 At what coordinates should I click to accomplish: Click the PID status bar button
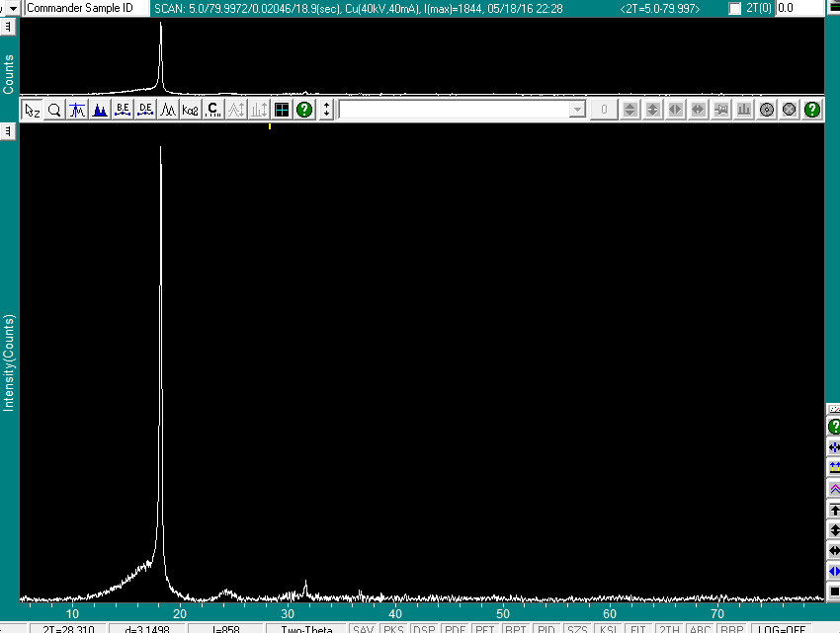546,629
